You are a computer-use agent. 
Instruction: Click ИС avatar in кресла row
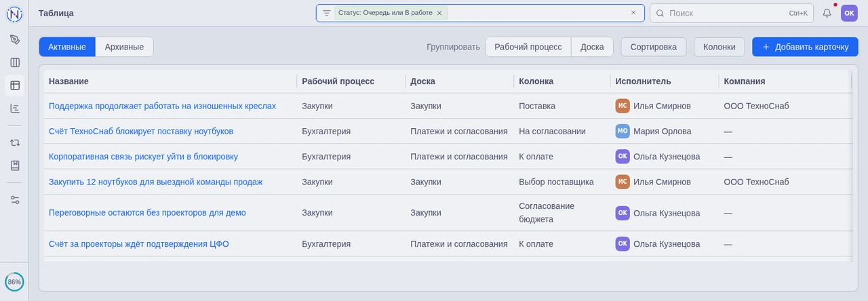623,106
